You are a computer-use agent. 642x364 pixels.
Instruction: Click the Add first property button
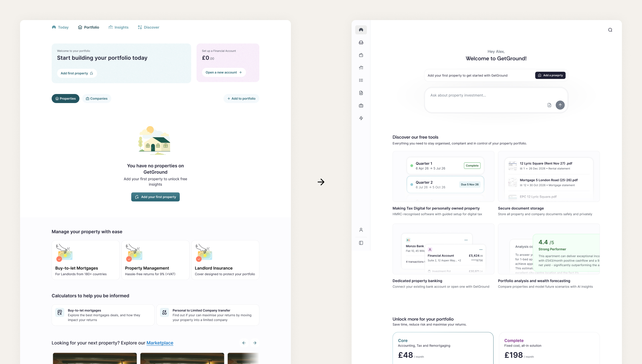click(77, 73)
